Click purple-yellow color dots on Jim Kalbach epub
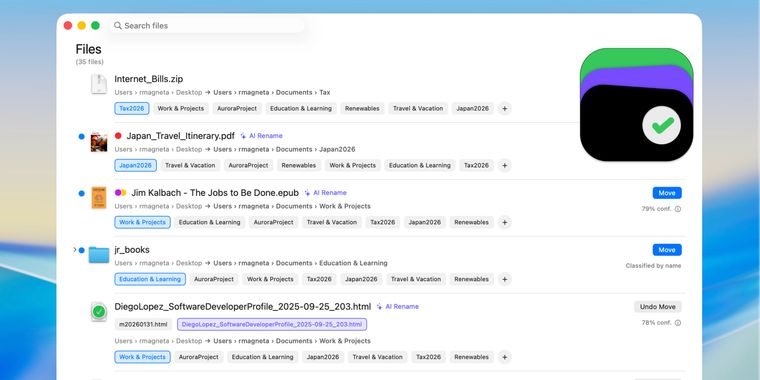The image size is (760, 380). [121, 193]
